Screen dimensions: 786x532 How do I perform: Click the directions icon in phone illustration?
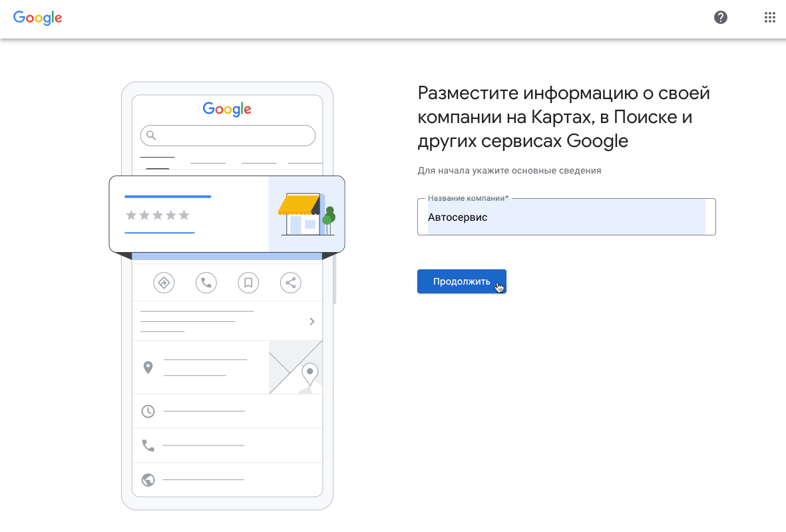164,283
